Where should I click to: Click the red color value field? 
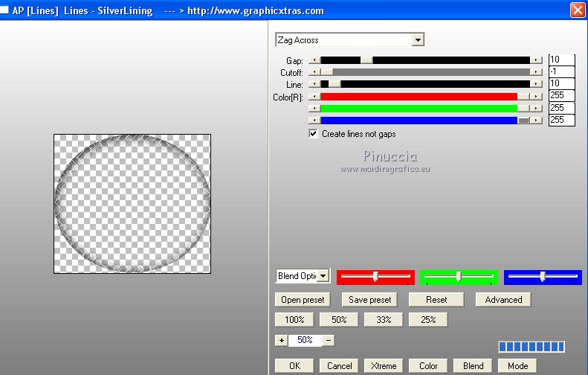click(561, 96)
